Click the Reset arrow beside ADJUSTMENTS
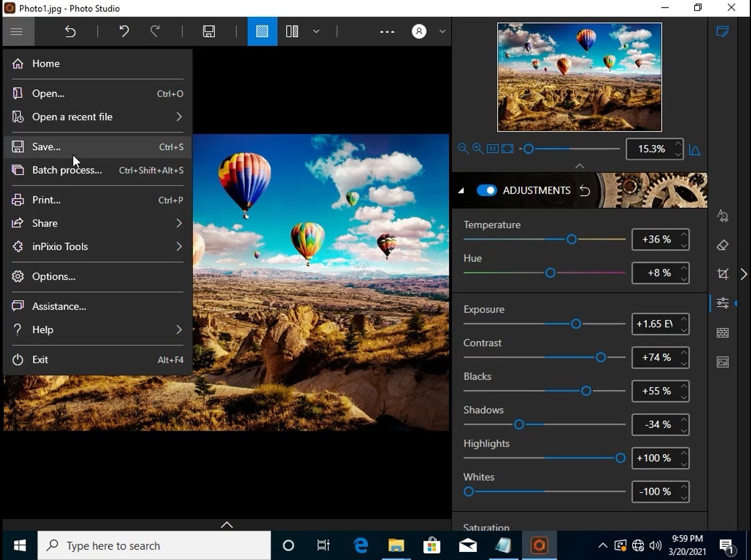 [585, 191]
